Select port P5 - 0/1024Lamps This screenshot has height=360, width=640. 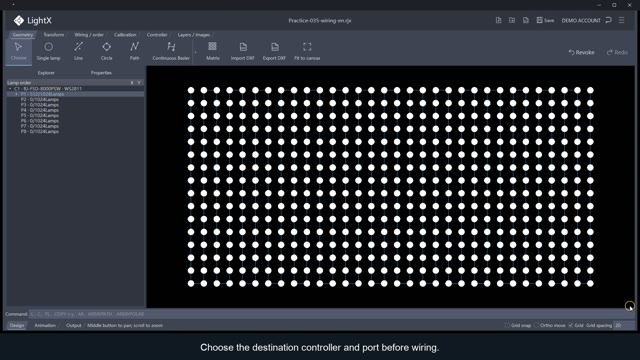[40, 116]
